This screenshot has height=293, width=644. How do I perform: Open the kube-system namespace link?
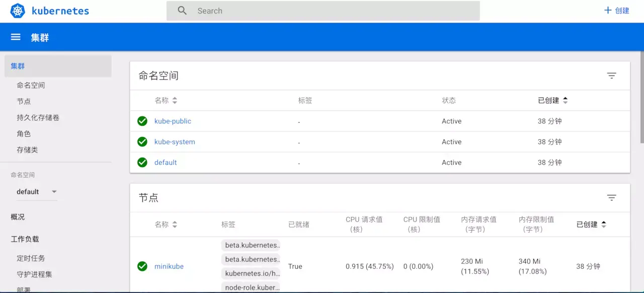coord(175,142)
